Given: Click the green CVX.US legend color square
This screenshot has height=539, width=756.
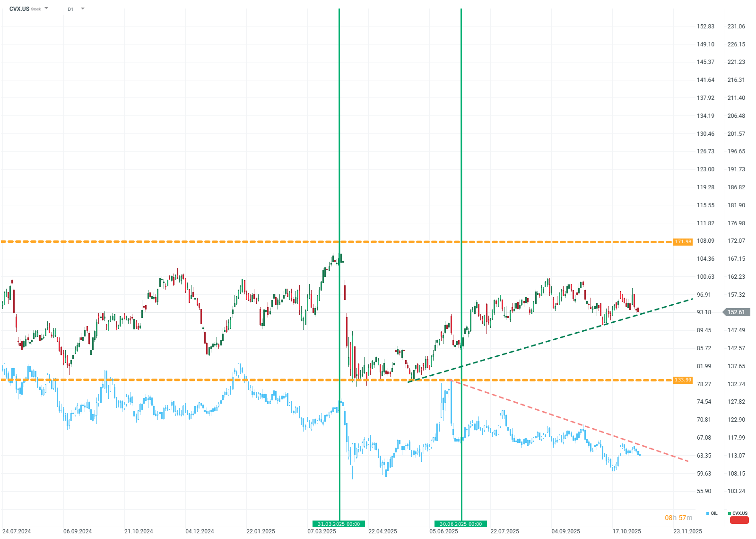Looking at the screenshot, I should [x=730, y=513].
